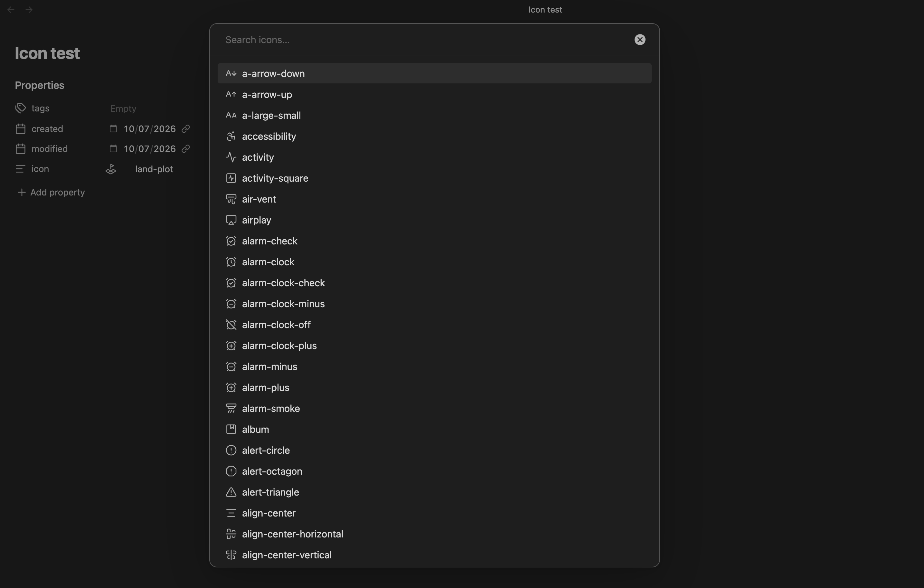Click the air-vent icon glyph

tap(231, 199)
